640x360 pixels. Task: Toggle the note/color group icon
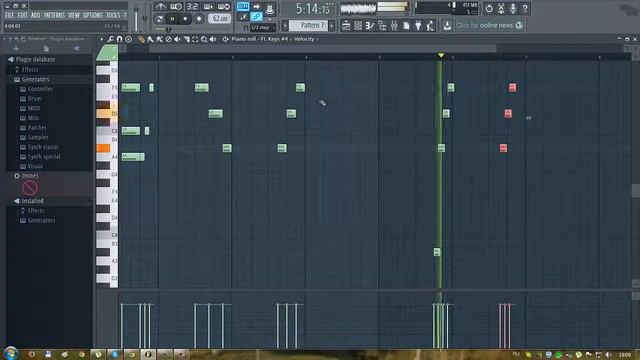tap(244, 17)
